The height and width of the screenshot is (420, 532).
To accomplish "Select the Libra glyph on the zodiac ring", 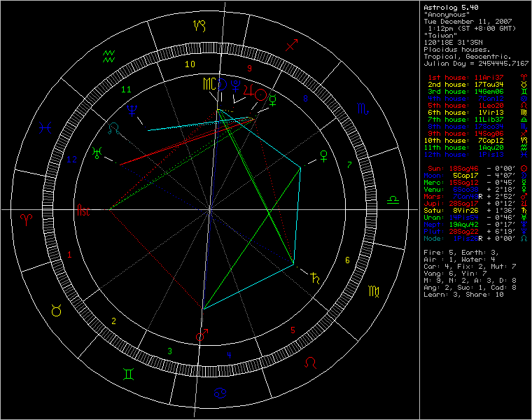I will (393, 200).
